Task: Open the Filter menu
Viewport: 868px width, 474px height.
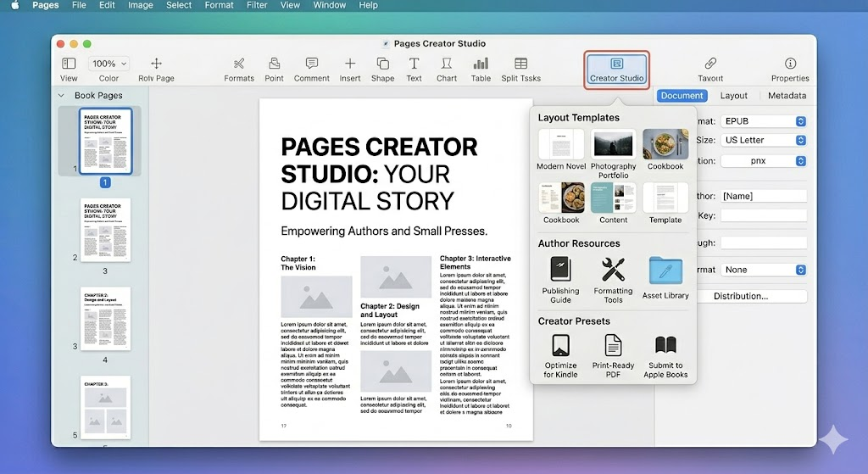Action: click(x=257, y=5)
